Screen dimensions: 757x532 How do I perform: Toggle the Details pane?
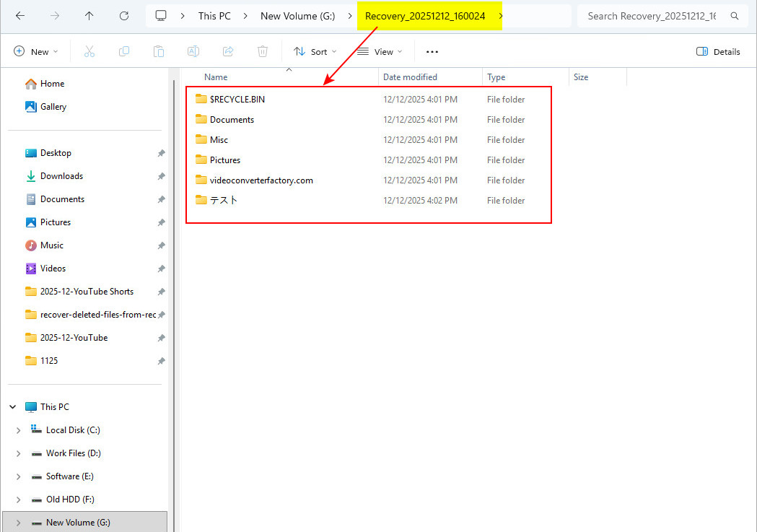click(x=718, y=51)
